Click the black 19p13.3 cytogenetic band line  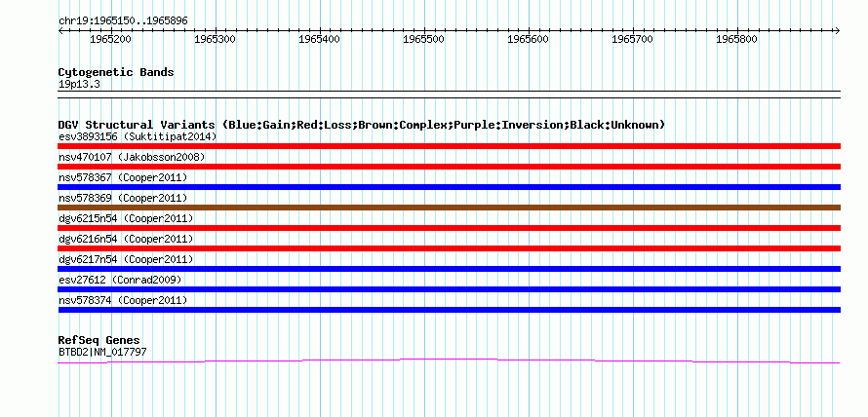click(x=449, y=94)
